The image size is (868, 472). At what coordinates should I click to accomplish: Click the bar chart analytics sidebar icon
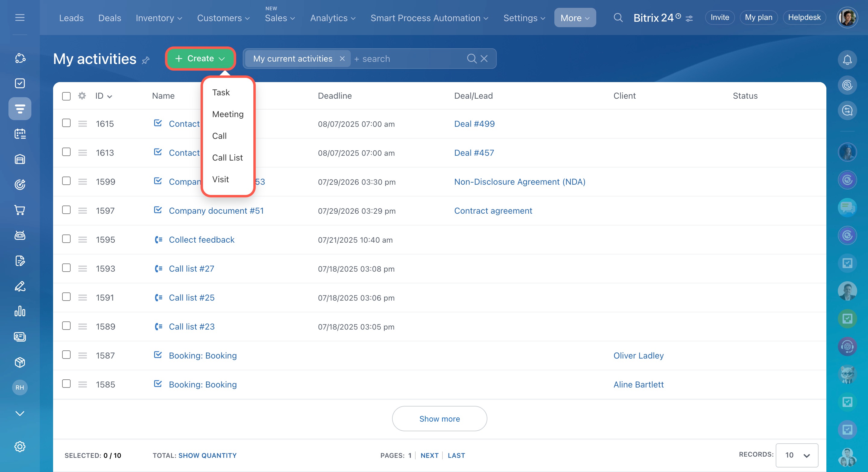pos(20,311)
